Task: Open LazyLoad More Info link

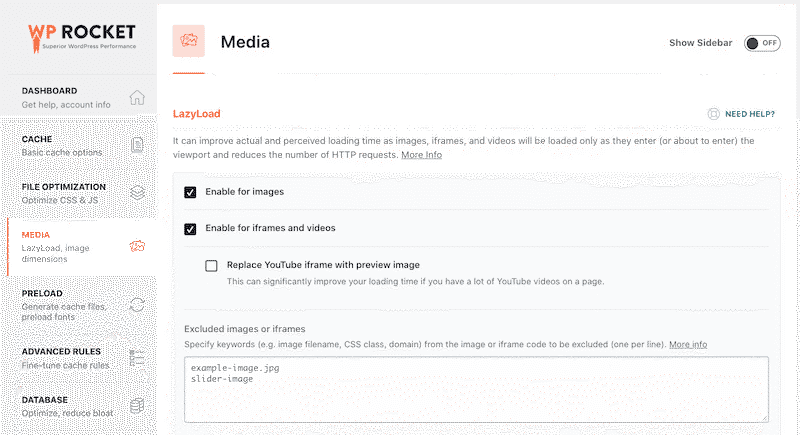Action: pyautogui.click(x=421, y=155)
